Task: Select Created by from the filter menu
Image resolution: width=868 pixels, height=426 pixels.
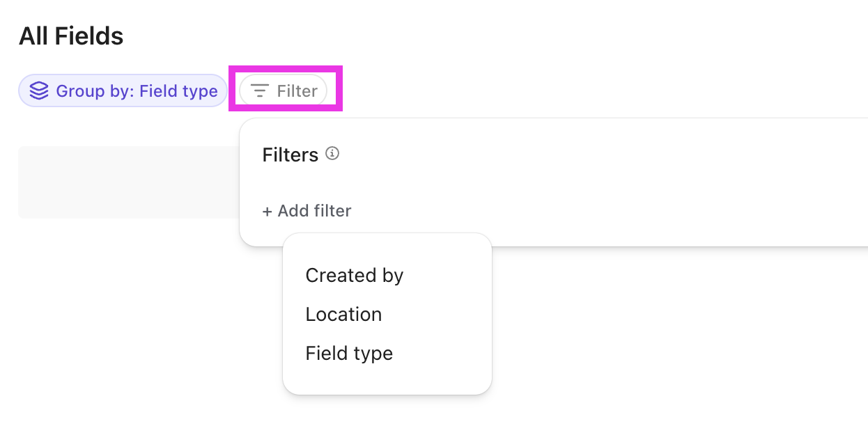Action: coord(354,275)
